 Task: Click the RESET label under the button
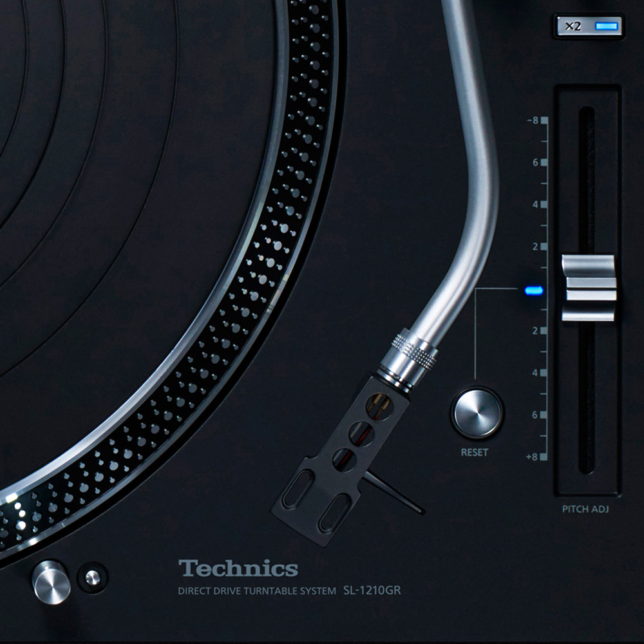point(475,453)
